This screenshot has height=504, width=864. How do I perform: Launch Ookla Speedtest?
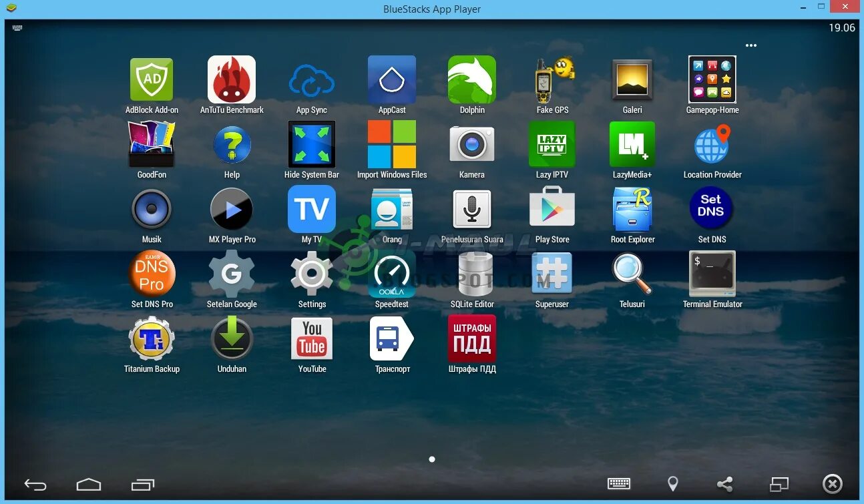pos(392,274)
